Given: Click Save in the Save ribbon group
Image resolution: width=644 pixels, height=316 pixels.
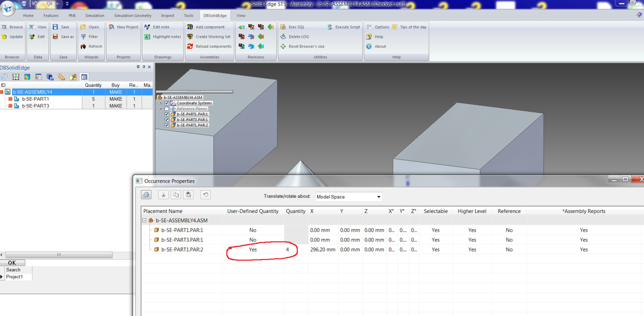Looking at the screenshot, I should (x=61, y=27).
